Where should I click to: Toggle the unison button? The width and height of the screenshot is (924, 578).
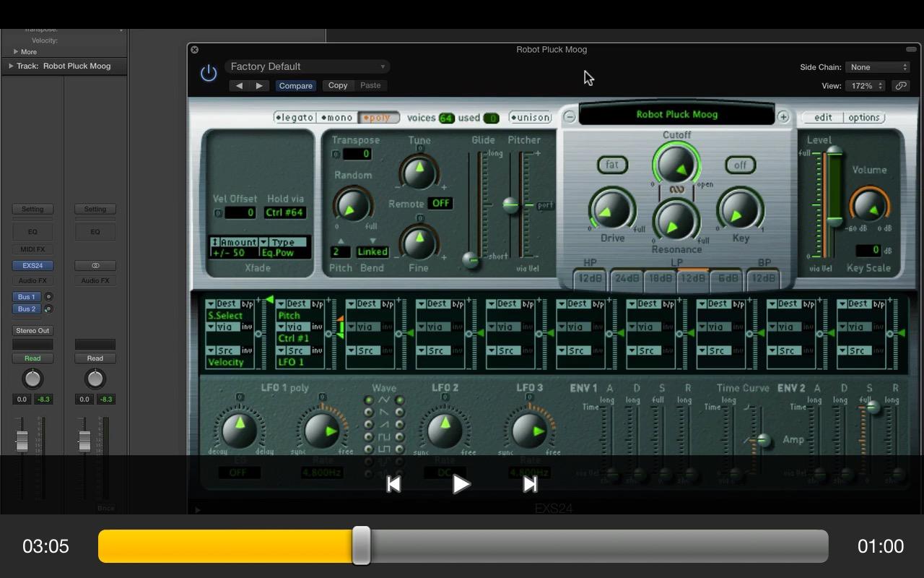click(531, 118)
